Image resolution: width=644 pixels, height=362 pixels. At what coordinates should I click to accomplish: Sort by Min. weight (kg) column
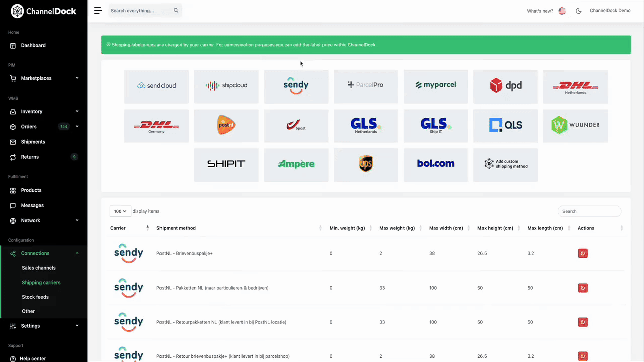(x=351, y=228)
